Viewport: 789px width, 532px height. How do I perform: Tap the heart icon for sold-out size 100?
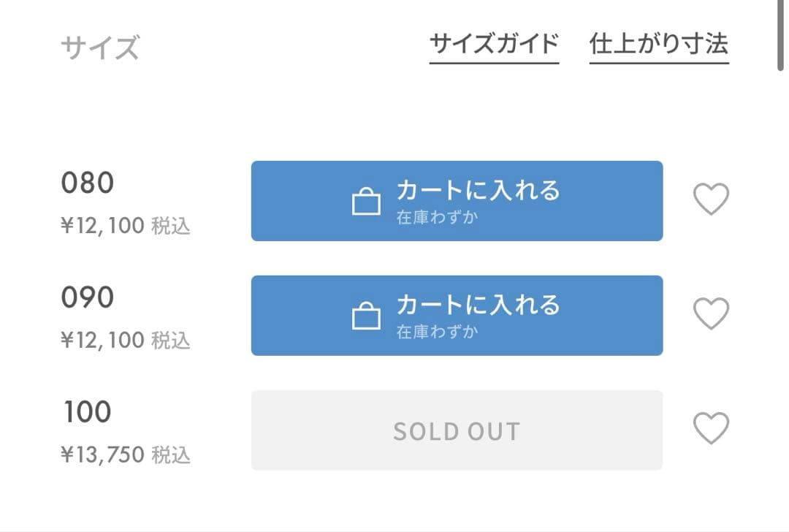click(711, 429)
